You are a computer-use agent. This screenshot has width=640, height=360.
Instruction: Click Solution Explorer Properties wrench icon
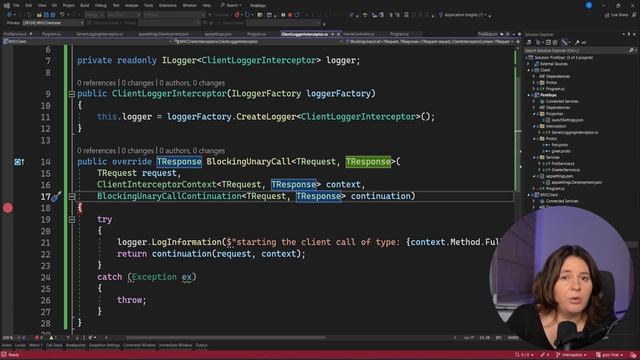pyautogui.click(x=577, y=42)
